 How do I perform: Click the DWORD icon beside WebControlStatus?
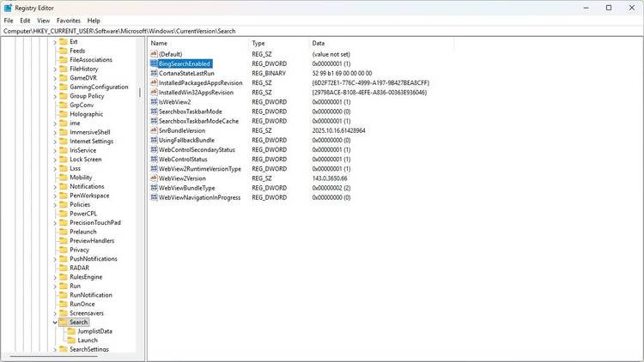tap(154, 159)
